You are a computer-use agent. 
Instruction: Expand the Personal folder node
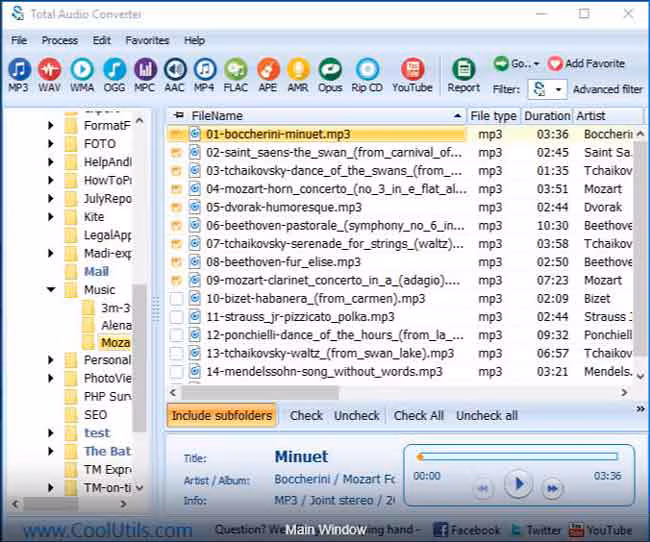[51, 360]
